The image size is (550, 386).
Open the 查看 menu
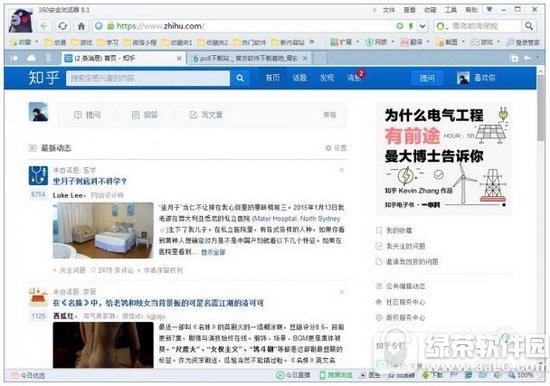tap(409, 10)
